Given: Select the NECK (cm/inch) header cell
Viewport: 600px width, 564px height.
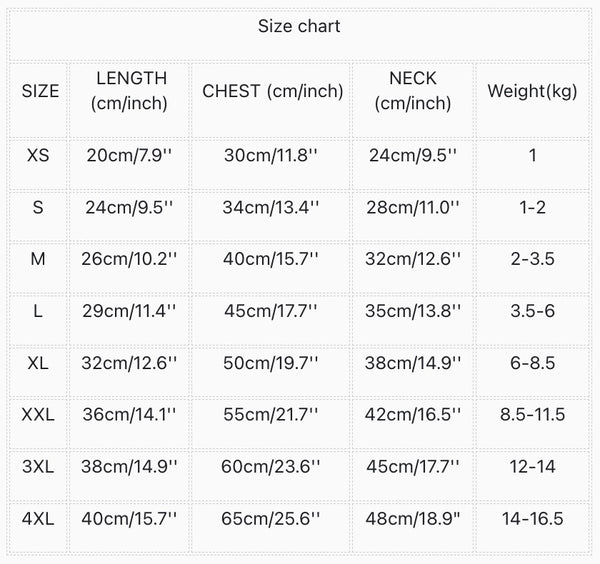Looking at the screenshot, I should [413, 90].
